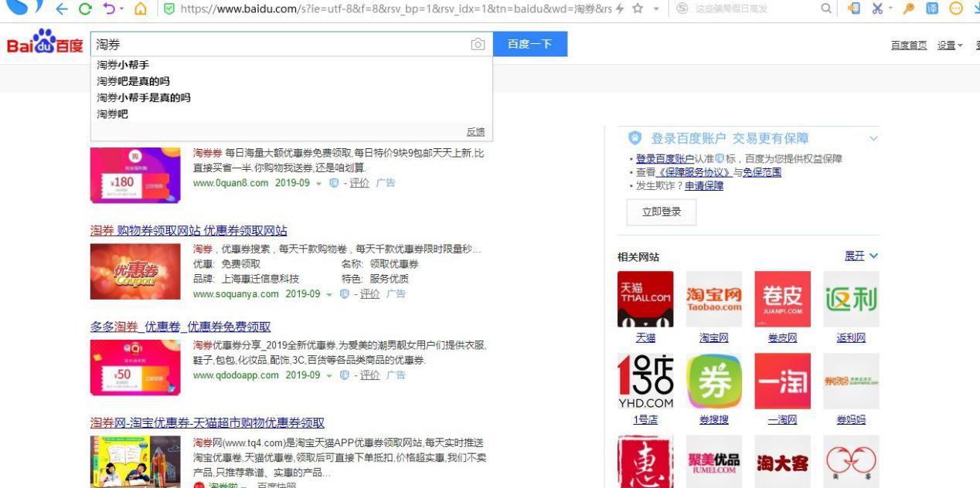The height and width of the screenshot is (488, 980).
Task: Click the back navigation arrow
Action: click(x=61, y=8)
